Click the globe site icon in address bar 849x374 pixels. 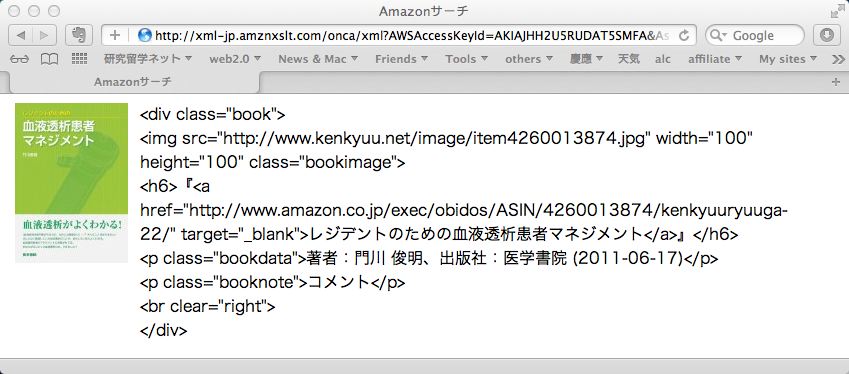click(145, 36)
